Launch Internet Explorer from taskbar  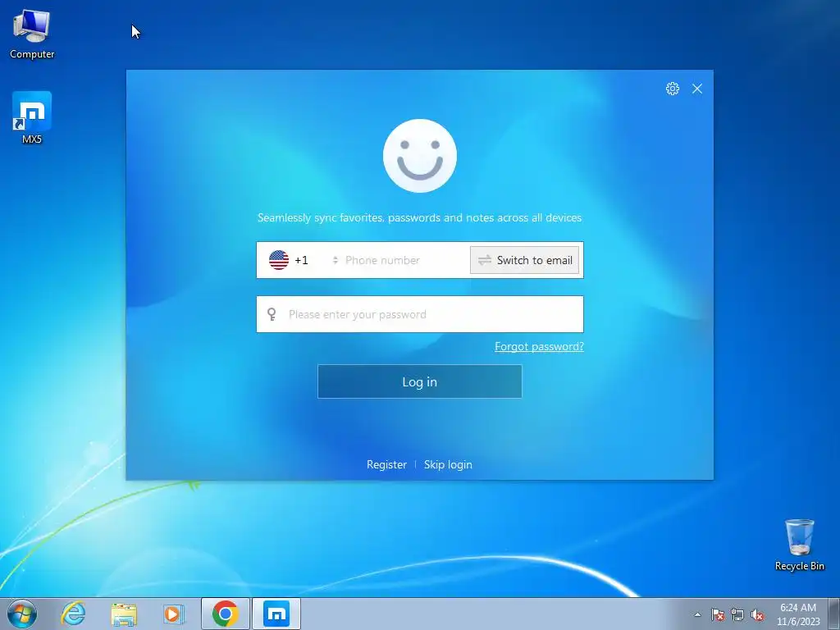[x=73, y=614]
